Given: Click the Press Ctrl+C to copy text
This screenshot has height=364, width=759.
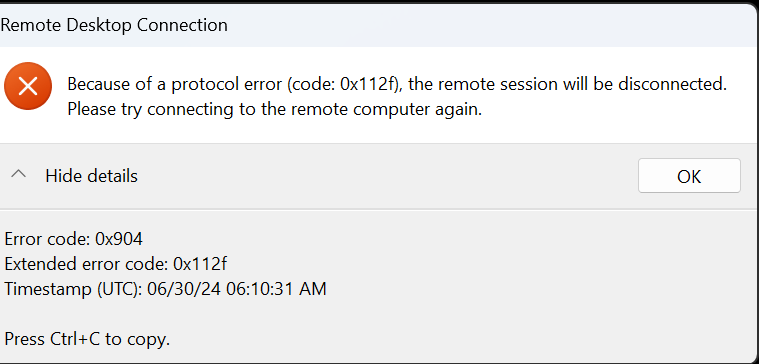Looking at the screenshot, I should (87, 339).
